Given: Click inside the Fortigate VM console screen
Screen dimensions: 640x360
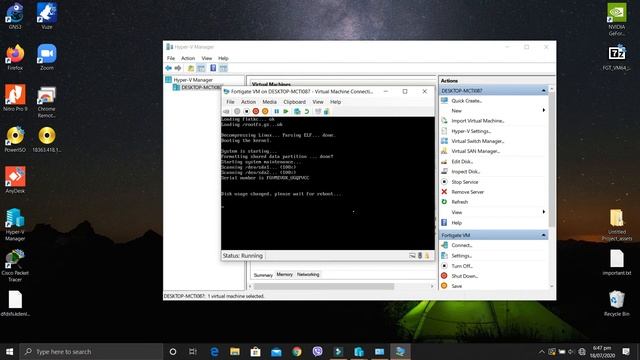Looking at the screenshot, I should [328, 183].
